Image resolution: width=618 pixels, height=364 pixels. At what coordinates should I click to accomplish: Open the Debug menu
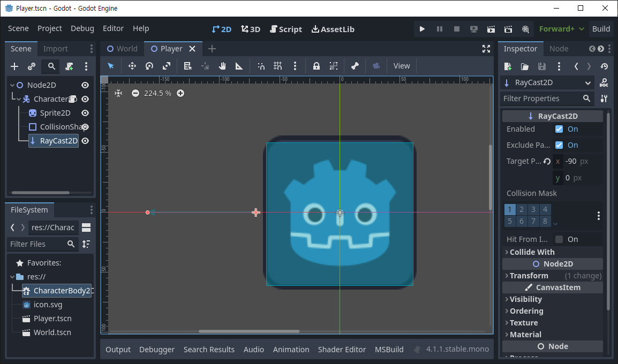click(82, 28)
